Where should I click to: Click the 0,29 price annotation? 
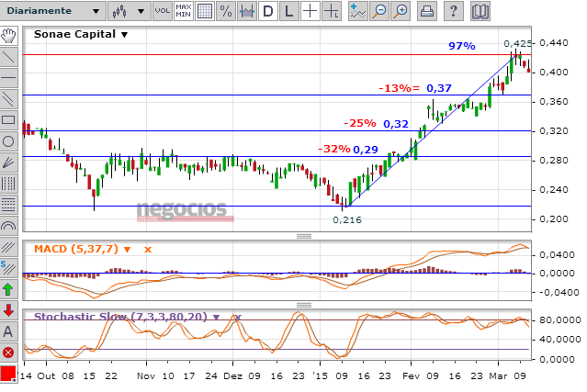click(366, 150)
